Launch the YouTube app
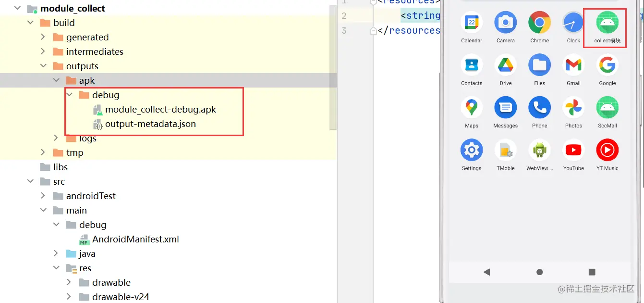The image size is (644, 303). pos(573,151)
